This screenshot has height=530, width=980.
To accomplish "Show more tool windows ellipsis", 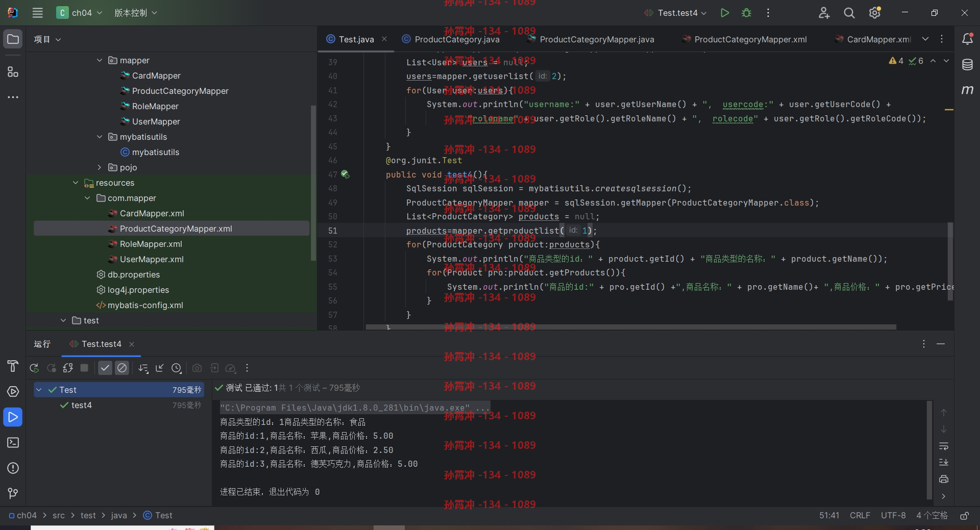I will (x=13, y=97).
